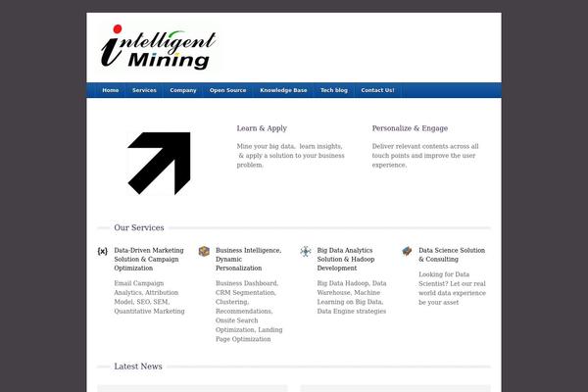This screenshot has height=392, width=588.
Task: Click the 'Email Campaign Analytics' description text
Action: [x=149, y=297]
